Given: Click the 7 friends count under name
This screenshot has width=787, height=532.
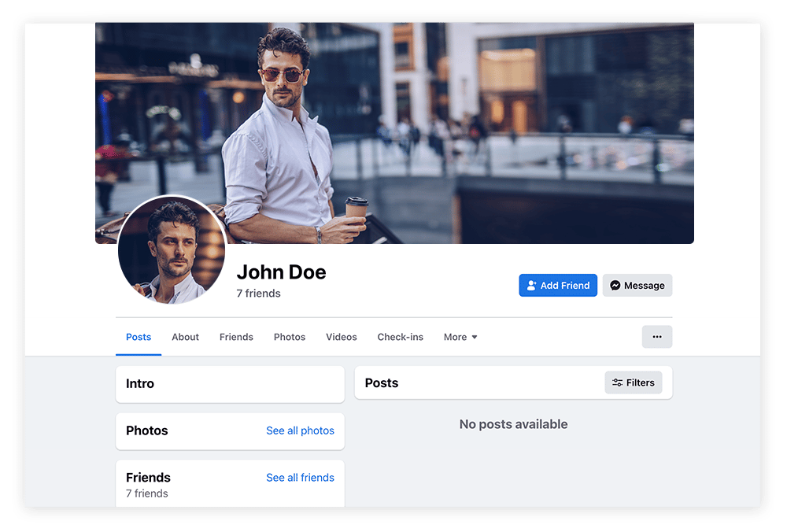Looking at the screenshot, I should [x=258, y=294].
